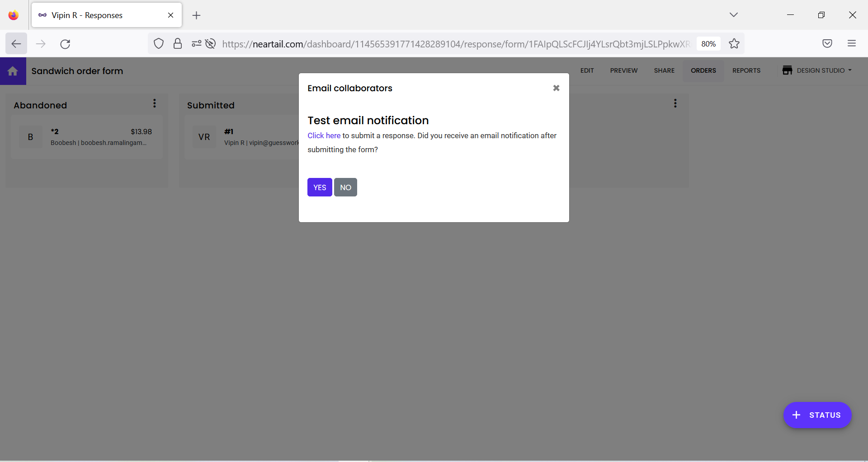868x462 pixels.
Task: Open the REPORTS section
Action: [746, 70]
